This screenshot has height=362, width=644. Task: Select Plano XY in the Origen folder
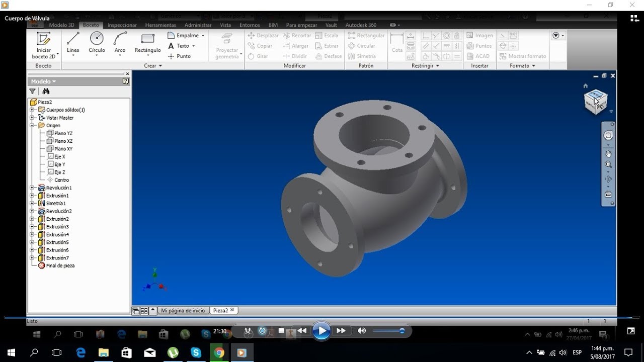pyautogui.click(x=60, y=149)
